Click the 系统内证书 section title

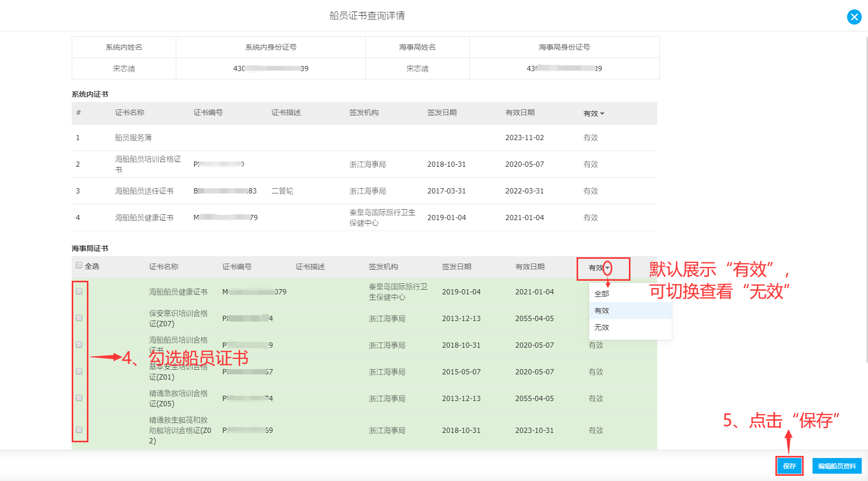pyautogui.click(x=90, y=94)
